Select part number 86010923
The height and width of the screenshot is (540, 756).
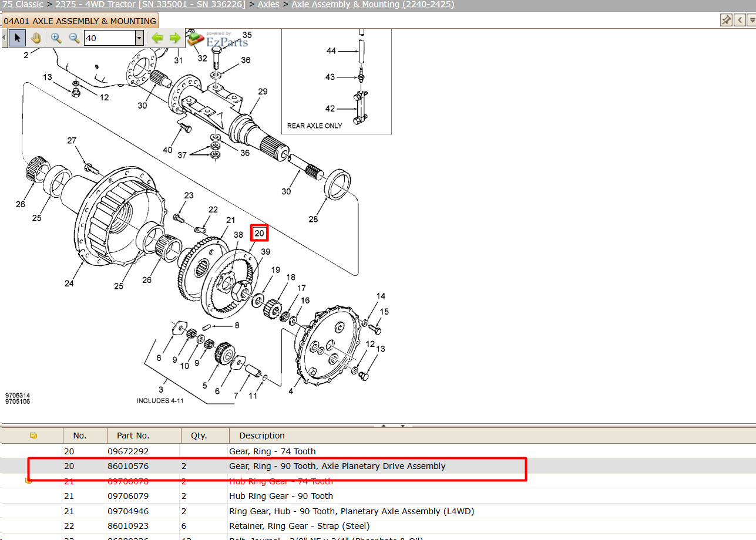(x=129, y=526)
